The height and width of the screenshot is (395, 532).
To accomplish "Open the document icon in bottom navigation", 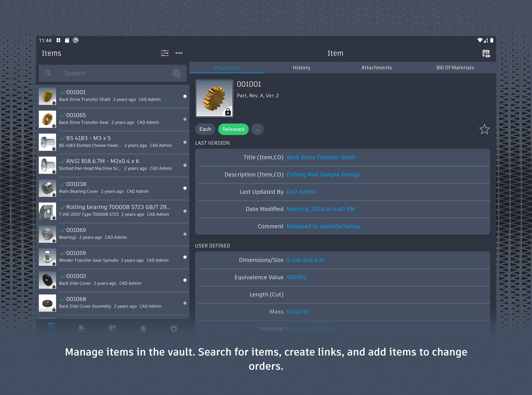I will [x=143, y=329].
